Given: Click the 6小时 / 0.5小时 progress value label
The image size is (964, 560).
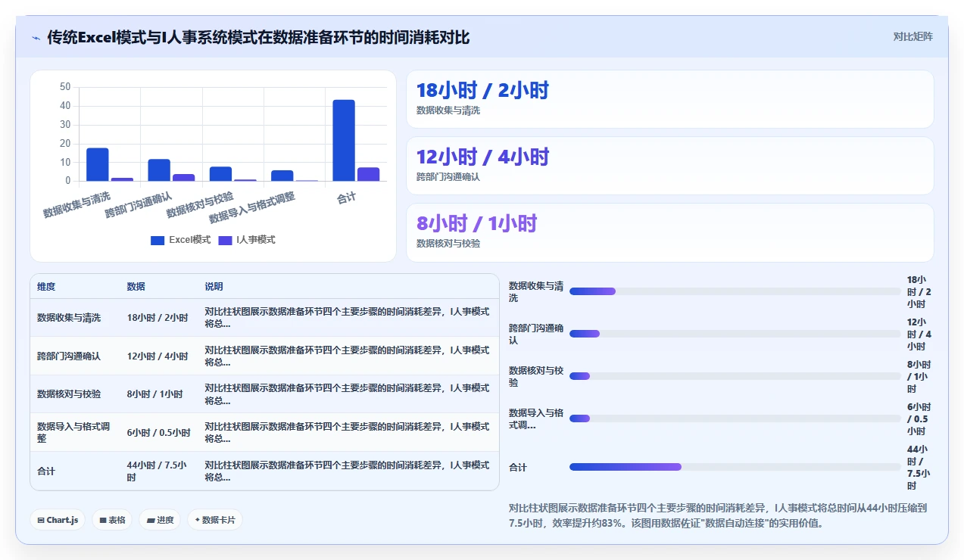Looking at the screenshot, I should click(x=919, y=419).
